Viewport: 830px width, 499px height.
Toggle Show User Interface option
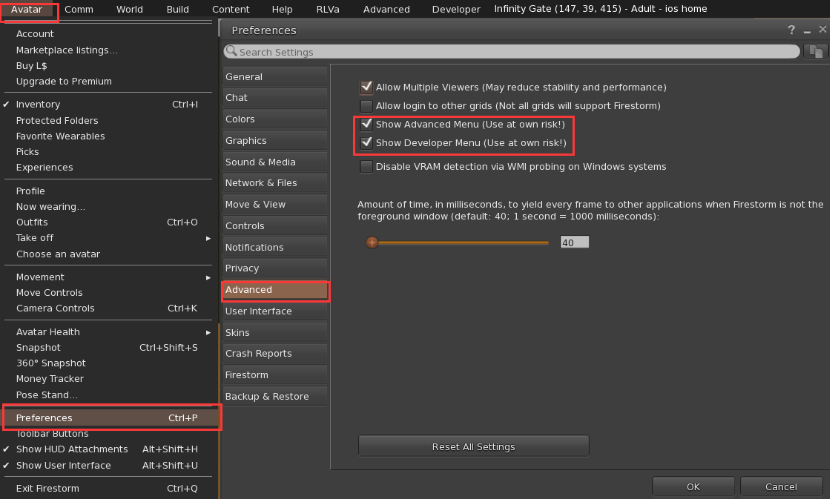[107, 465]
